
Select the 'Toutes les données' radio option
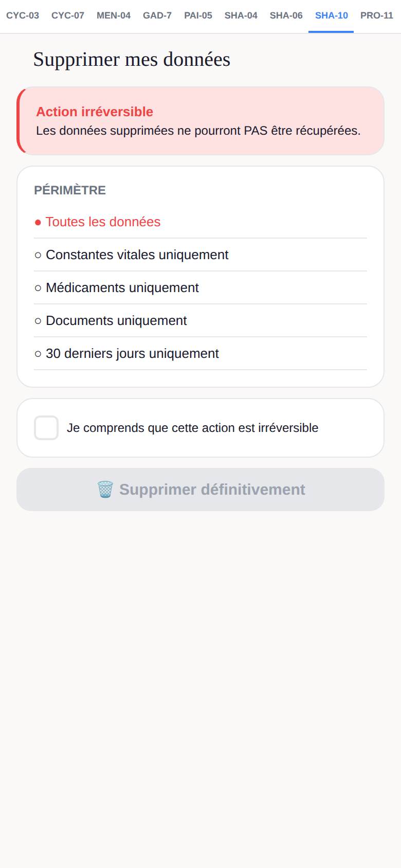pyautogui.click(x=200, y=222)
